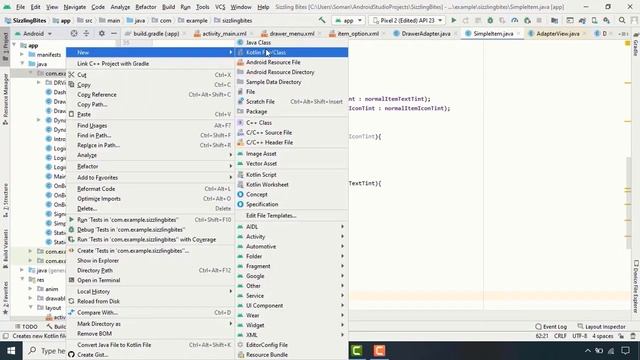Open Layout Inspector in status bar
The width and height of the screenshot is (640, 360).
click(602, 327)
